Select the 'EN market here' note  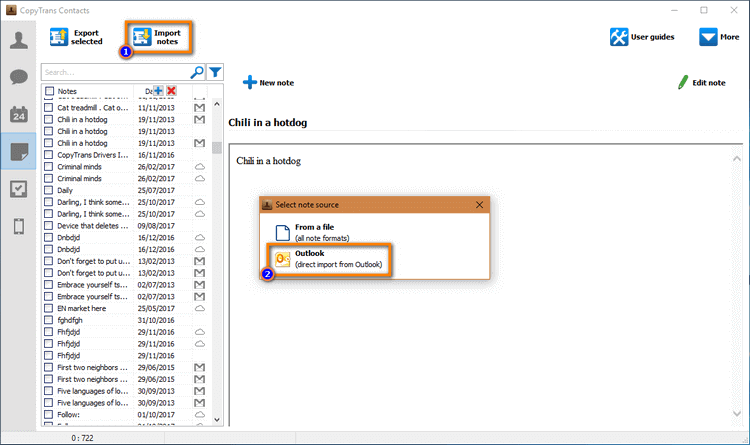(82, 308)
